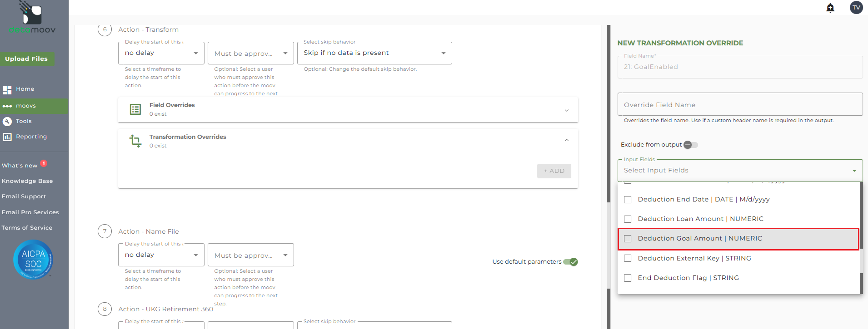Click the Reporting chart icon
This screenshot has height=329, width=868.
pos(7,137)
